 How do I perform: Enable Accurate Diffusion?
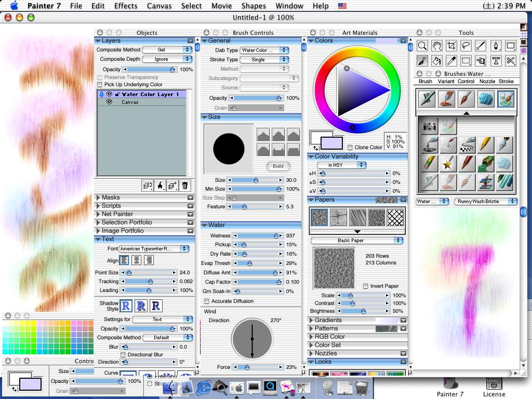pos(206,301)
